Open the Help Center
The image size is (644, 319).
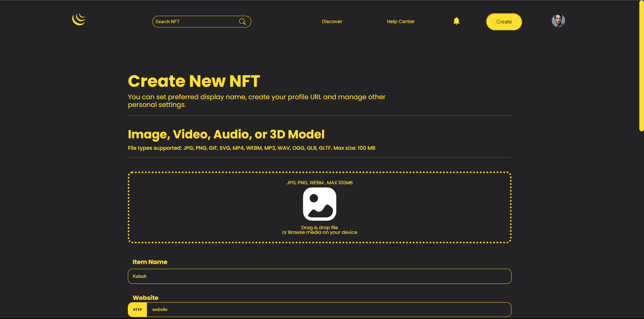400,21
